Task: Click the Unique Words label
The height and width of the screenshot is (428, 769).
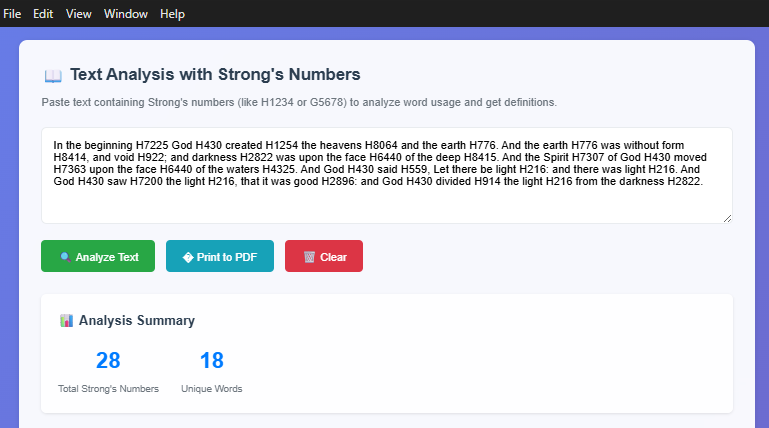Action: [211, 388]
